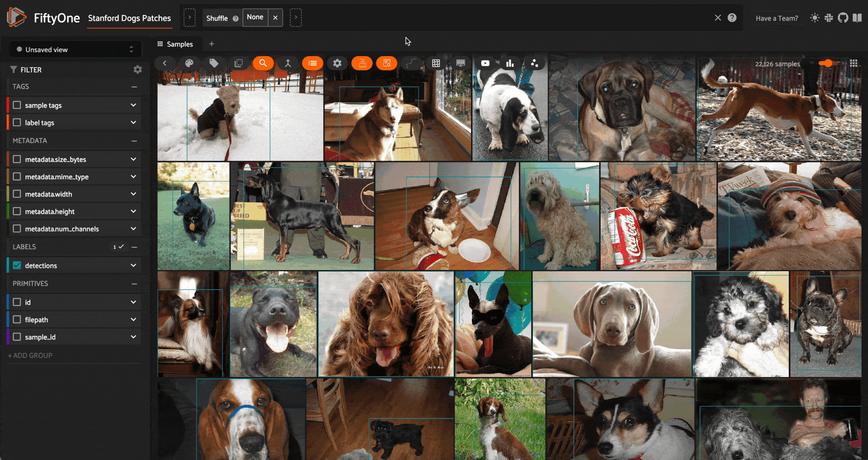
Task: Click ADD GROUP in sidebar
Action: (30, 355)
